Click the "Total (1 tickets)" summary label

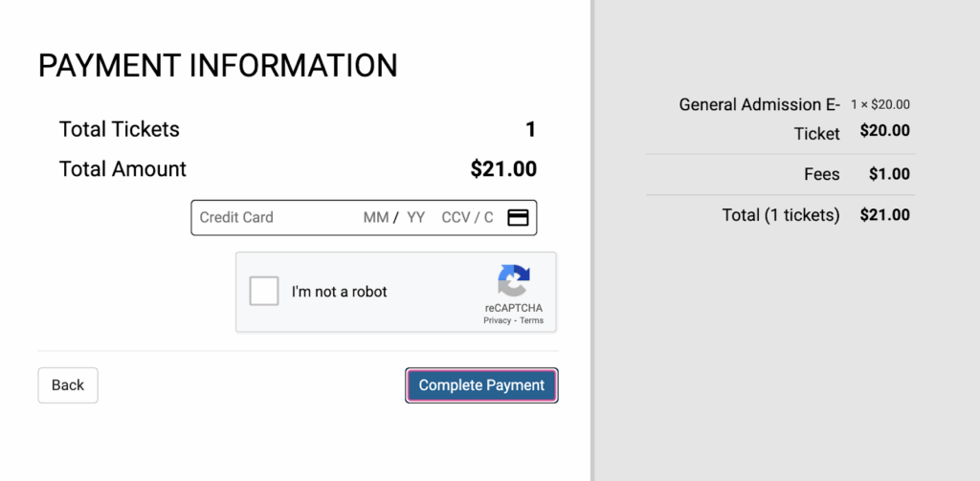point(780,215)
